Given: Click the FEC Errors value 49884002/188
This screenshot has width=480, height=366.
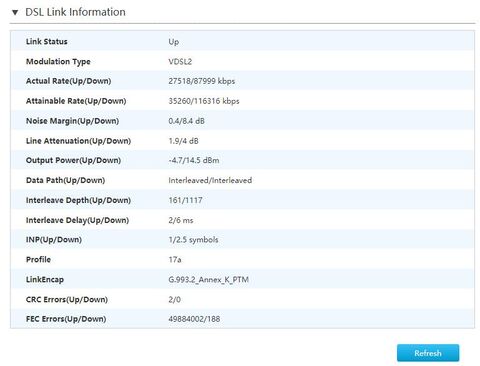Looking at the screenshot, I should click(x=194, y=319).
